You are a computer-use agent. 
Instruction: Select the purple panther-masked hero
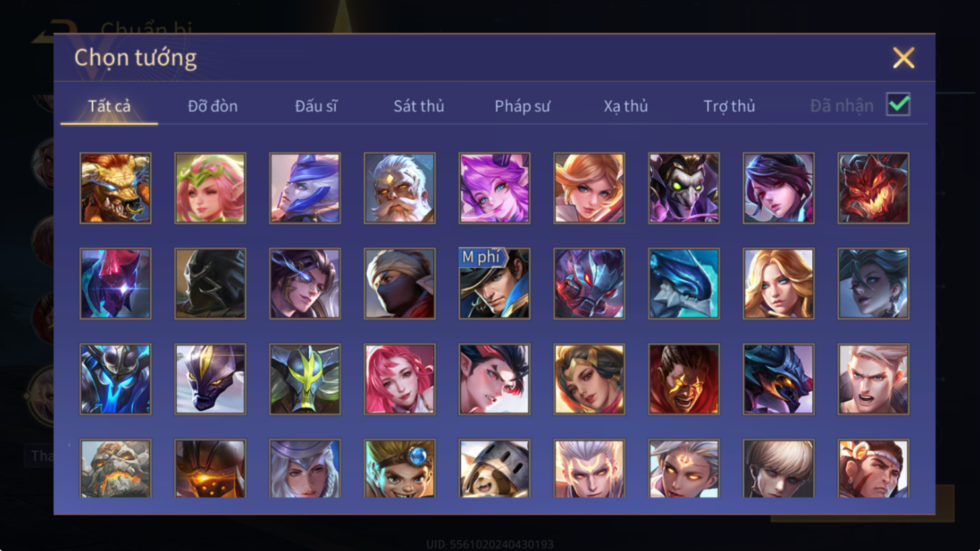tap(210, 379)
